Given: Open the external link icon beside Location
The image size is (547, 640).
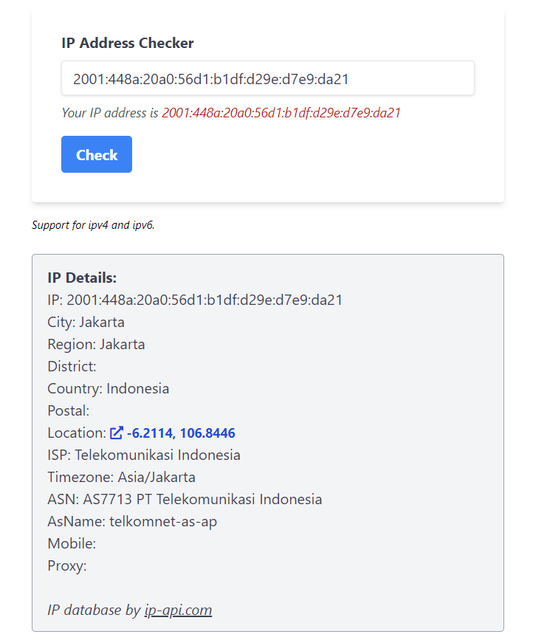Looking at the screenshot, I should pos(116,433).
